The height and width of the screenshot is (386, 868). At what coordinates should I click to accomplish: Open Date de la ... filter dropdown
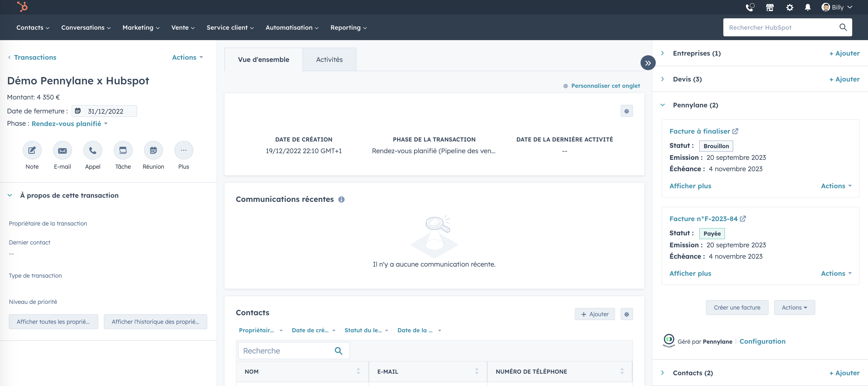[x=419, y=330]
